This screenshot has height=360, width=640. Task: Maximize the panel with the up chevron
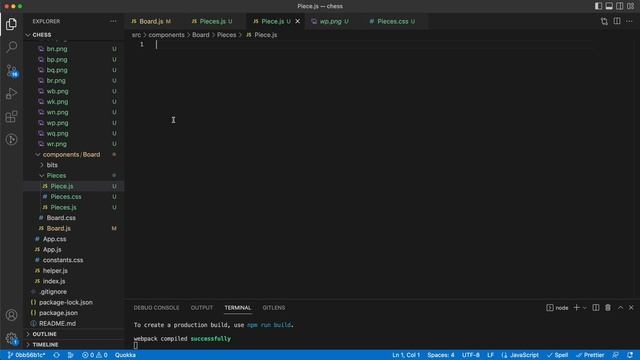click(620, 308)
